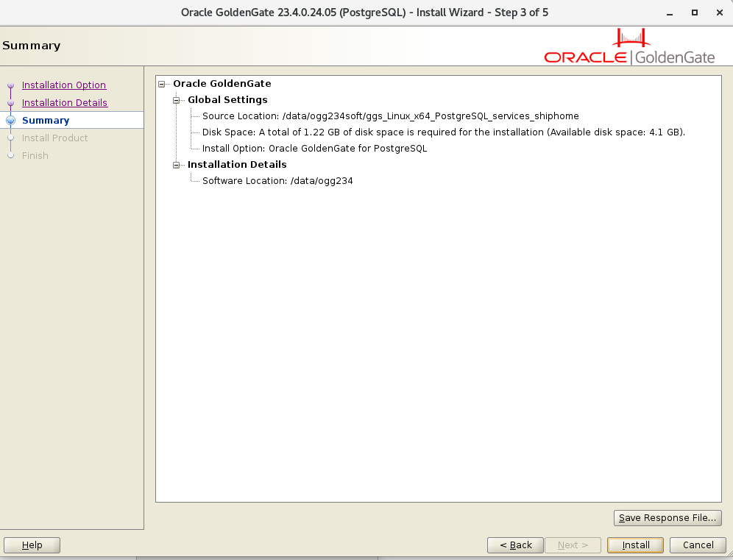This screenshot has width=733, height=560.
Task: Close the Install Wizard window
Action: pyautogui.click(x=720, y=13)
